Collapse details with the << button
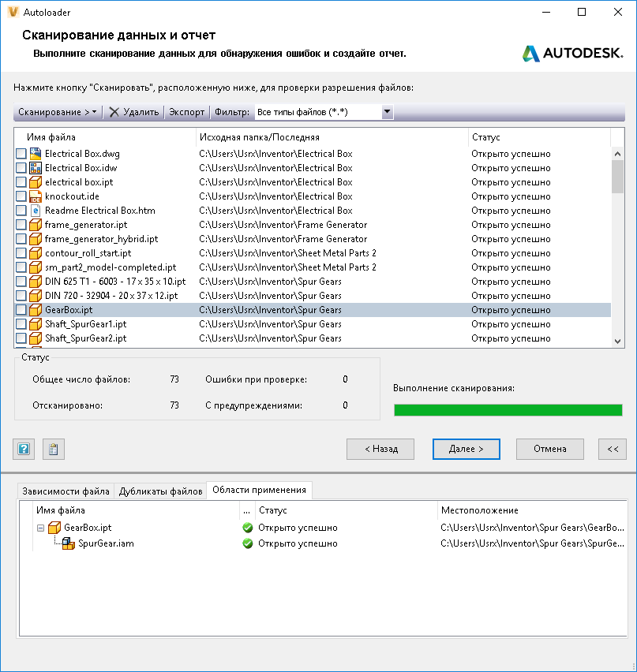The image size is (637, 672). 613,449
